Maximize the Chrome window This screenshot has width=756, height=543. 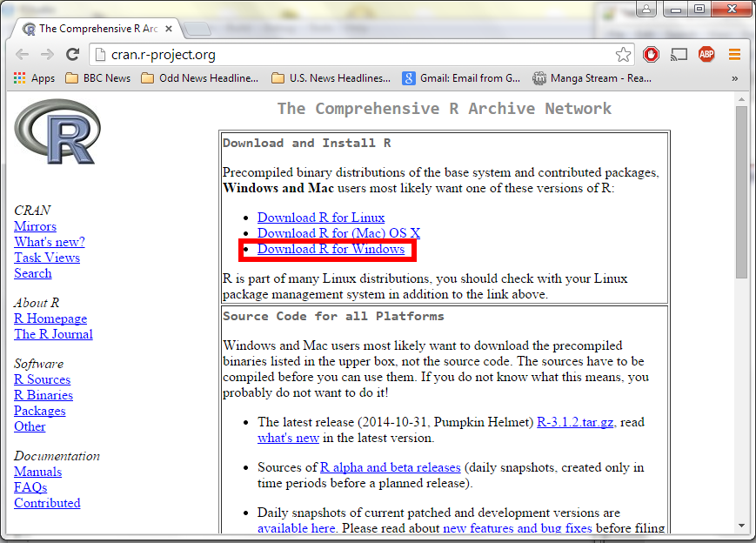[x=699, y=9]
